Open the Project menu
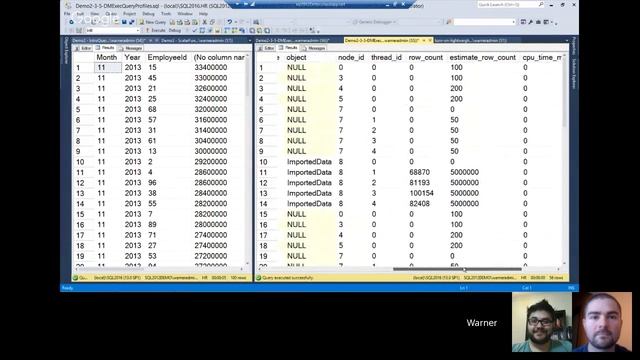640x360 pixels. coord(129,13)
